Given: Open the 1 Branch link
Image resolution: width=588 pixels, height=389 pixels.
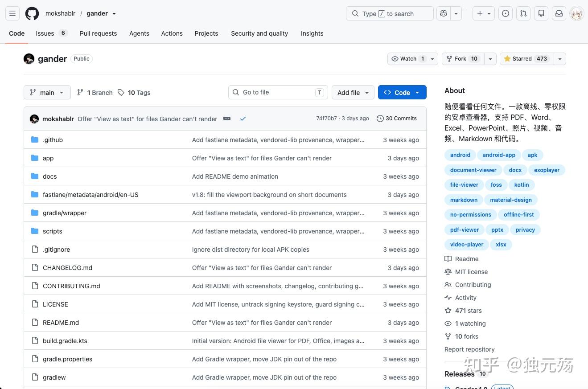Looking at the screenshot, I should tap(95, 92).
